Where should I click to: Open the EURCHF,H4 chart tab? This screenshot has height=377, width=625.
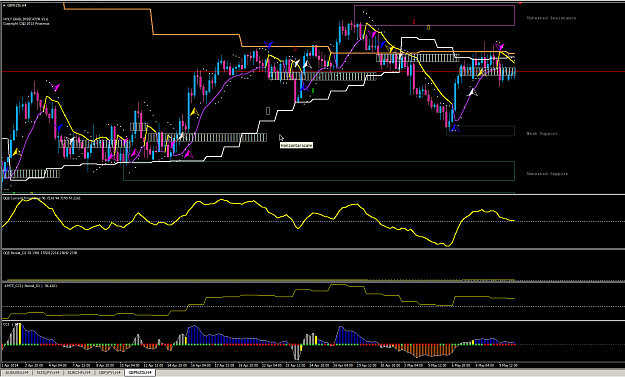79,373
